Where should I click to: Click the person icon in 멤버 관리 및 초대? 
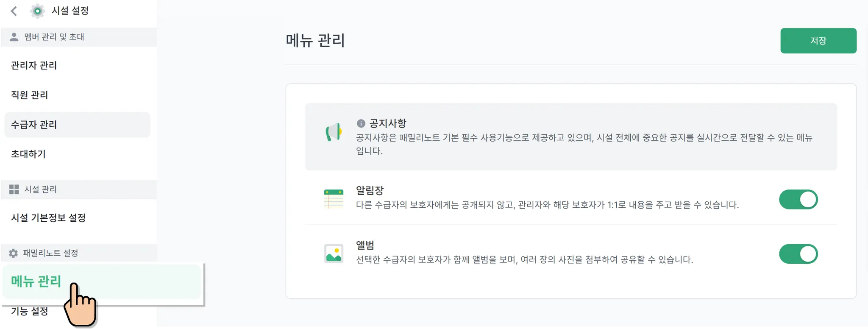(14, 37)
